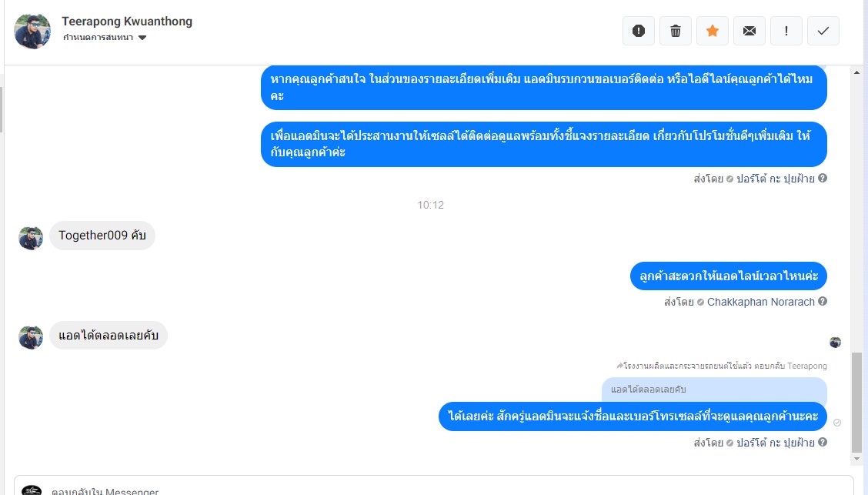
Task: Mark conversation as done with checkmark
Action: tap(823, 31)
